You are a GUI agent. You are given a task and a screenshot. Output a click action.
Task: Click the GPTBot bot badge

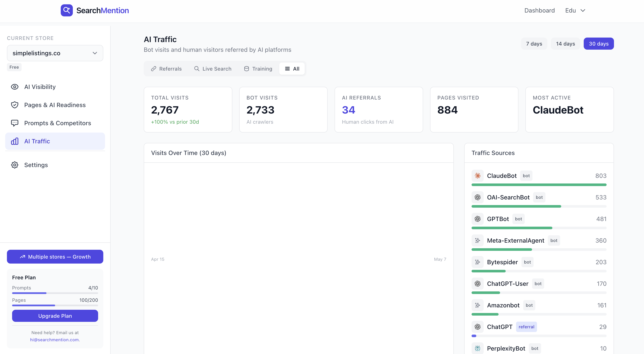click(518, 219)
